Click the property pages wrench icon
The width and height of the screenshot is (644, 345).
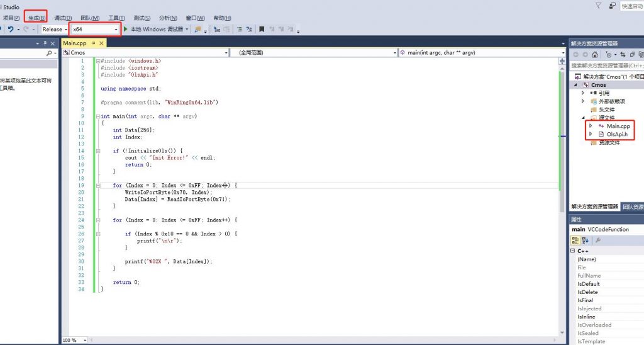pos(598,240)
